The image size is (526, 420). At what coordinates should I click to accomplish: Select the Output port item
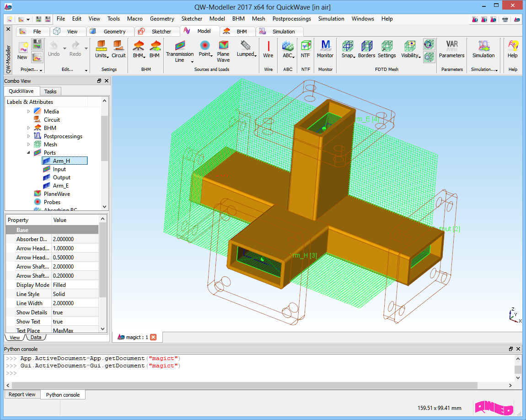point(61,178)
